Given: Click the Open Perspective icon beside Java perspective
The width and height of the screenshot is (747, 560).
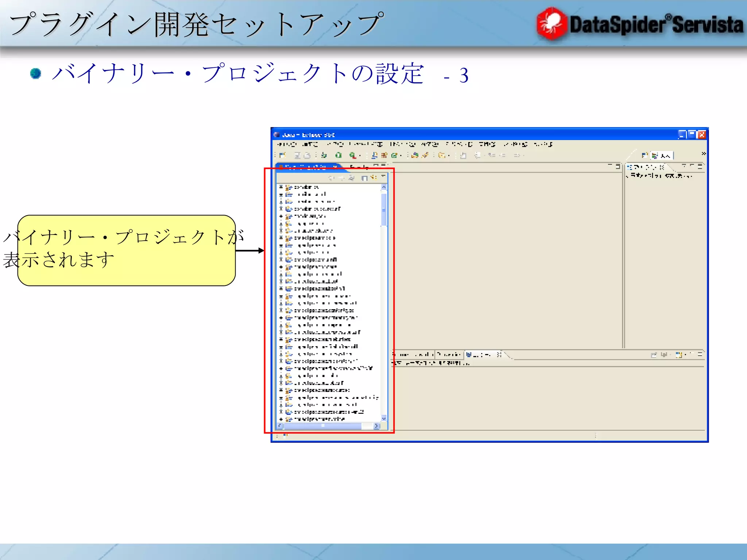Looking at the screenshot, I should coord(645,156).
